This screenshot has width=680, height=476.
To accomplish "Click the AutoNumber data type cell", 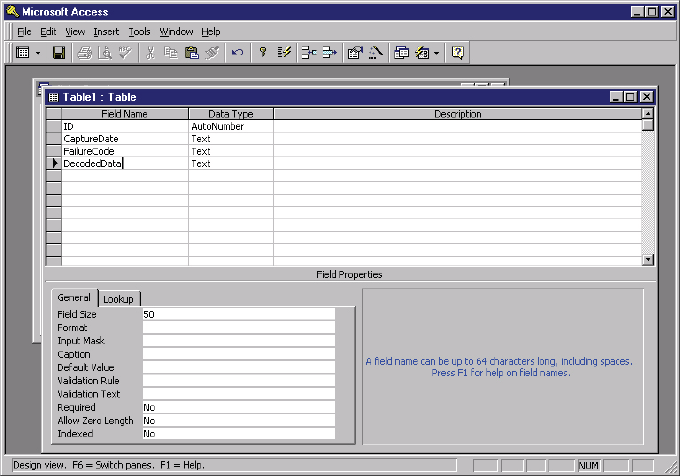I will (231, 126).
